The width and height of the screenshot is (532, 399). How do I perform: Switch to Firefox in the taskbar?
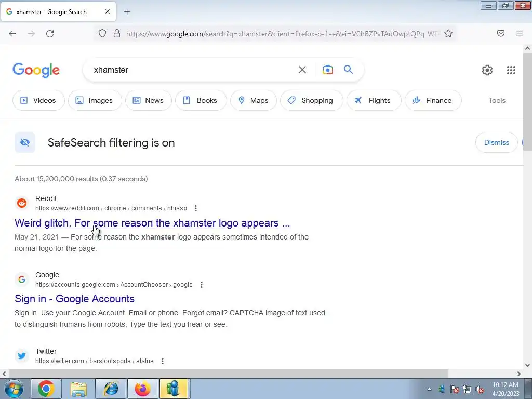[142, 389]
